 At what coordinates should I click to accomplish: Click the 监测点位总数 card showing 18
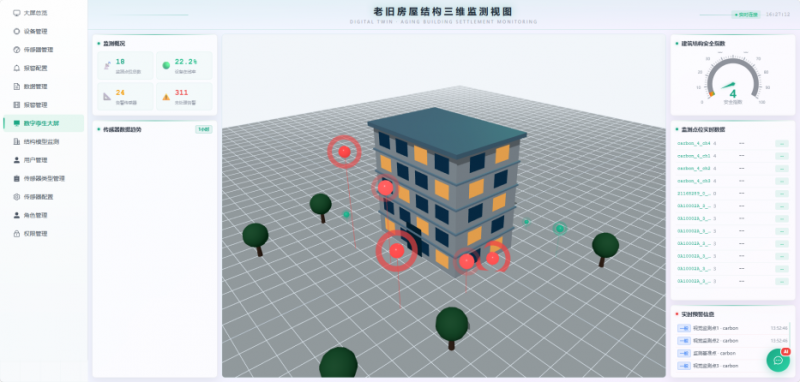coord(125,65)
